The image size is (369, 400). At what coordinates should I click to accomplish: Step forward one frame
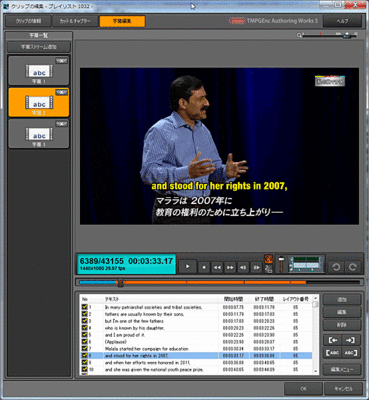pyautogui.click(x=256, y=267)
